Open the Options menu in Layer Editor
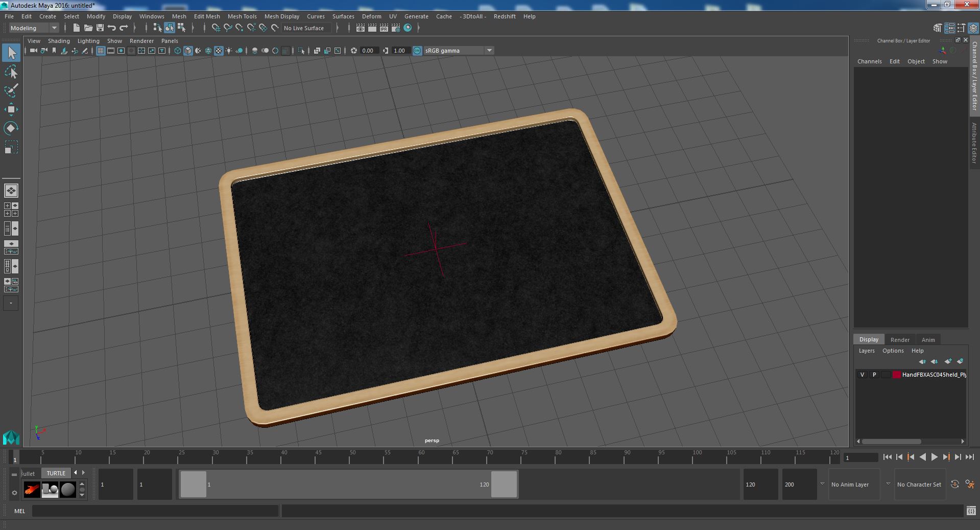The width and height of the screenshot is (980, 530). click(x=893, y=351)
